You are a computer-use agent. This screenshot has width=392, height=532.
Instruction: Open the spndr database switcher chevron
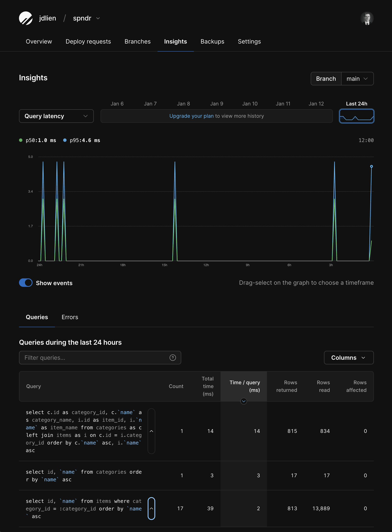tap(98, 18)
